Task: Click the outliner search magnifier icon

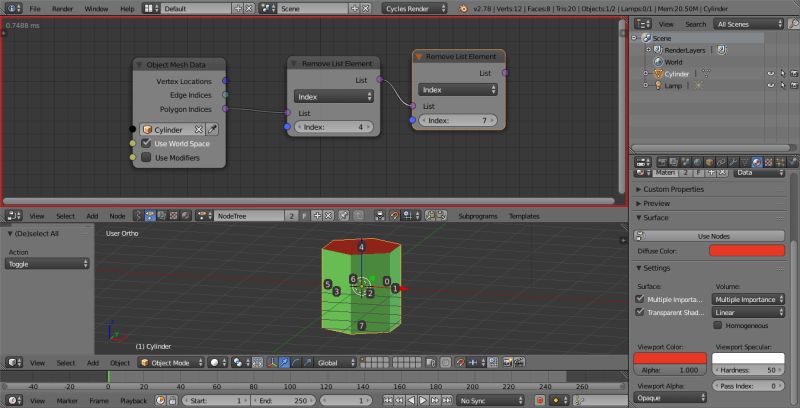Action: click(x=793, y=24)
